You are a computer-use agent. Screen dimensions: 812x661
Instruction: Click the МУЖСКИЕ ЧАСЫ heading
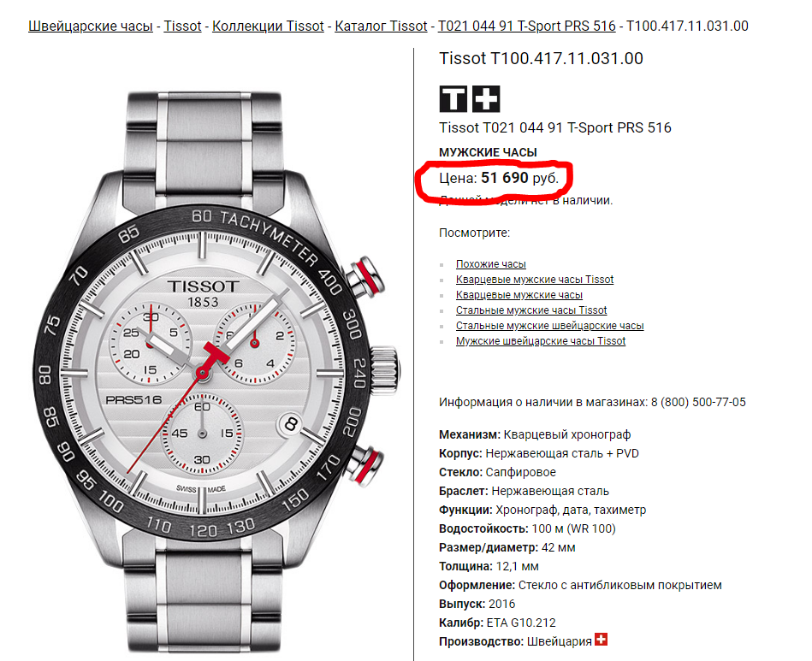tap(488, 153)
